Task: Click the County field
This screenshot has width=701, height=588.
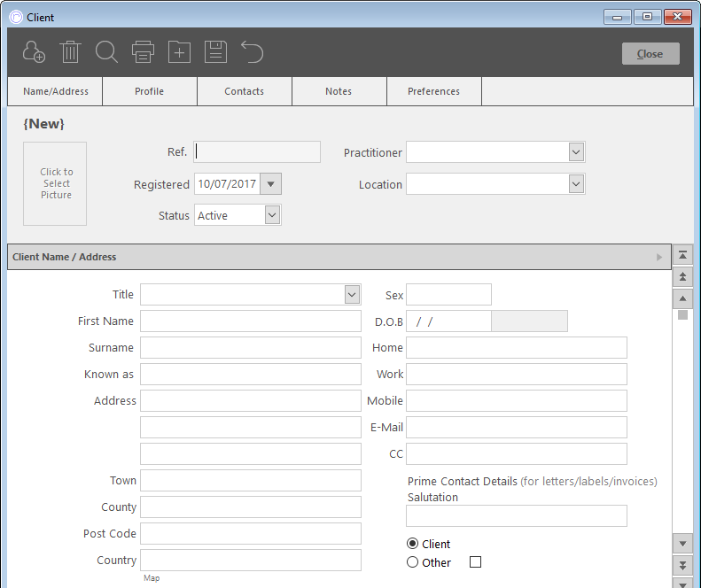Action: click(251, 507)
